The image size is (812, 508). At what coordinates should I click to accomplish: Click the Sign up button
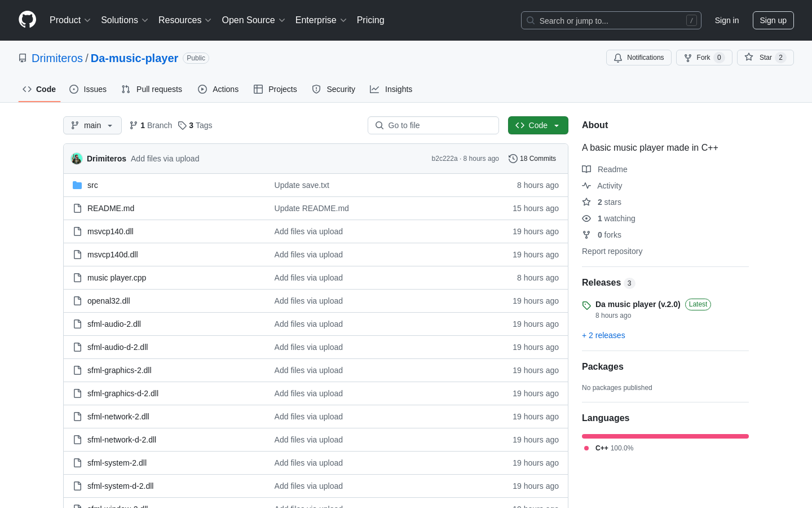tap(773, 20)
